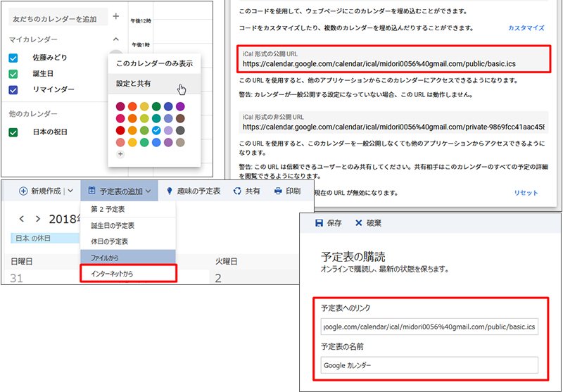Pick the teal color swatch
563x392 pixels.
click(x=156, y=118)
